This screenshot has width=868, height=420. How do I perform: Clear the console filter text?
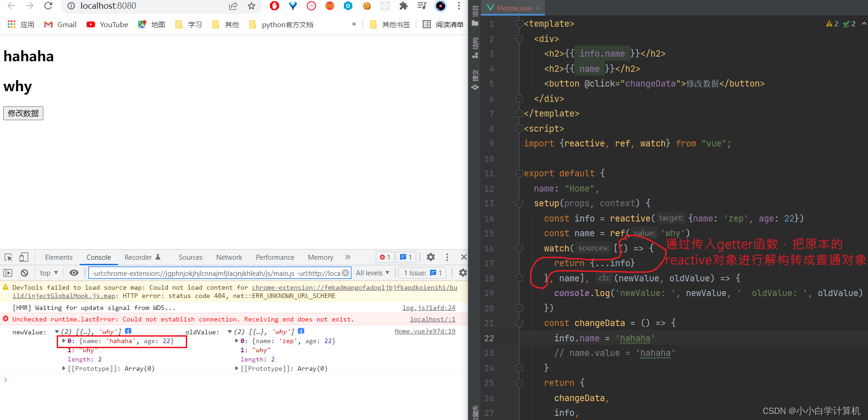click(345, 273)
